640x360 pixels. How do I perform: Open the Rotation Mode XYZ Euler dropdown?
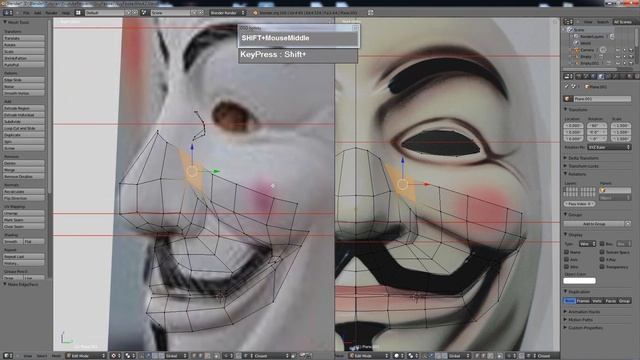point(609,147)
